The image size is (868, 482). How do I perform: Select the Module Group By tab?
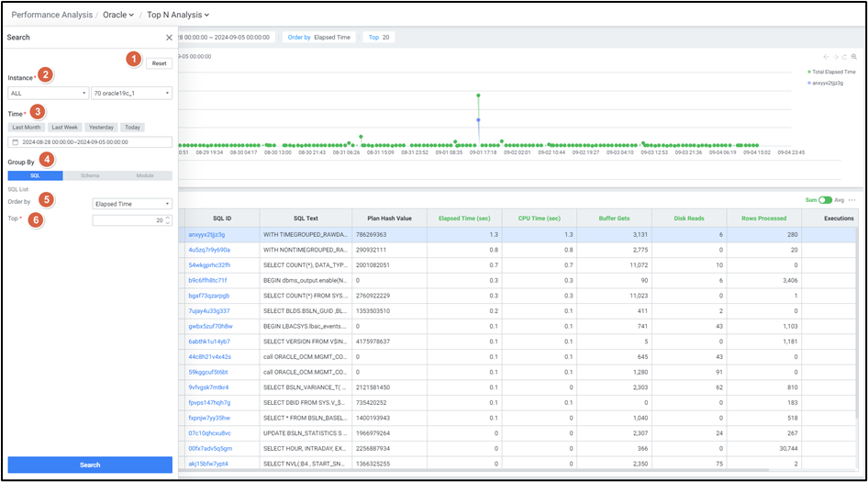pos(145,175)
